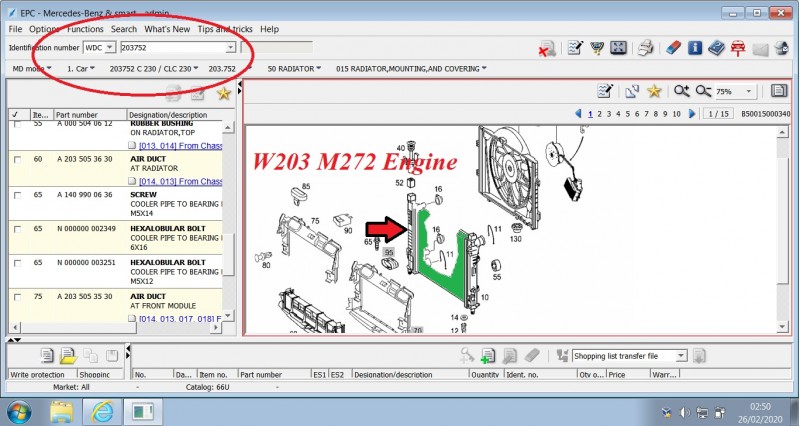800x426 pixels.
Task: Open shopping list folder icon
Action: coord(68,356)
